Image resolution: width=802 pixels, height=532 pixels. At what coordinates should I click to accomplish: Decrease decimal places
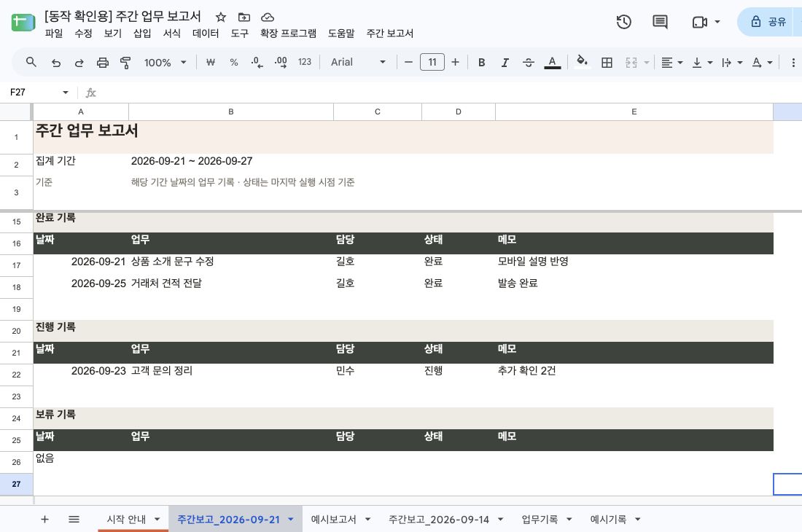pos(257,63)
